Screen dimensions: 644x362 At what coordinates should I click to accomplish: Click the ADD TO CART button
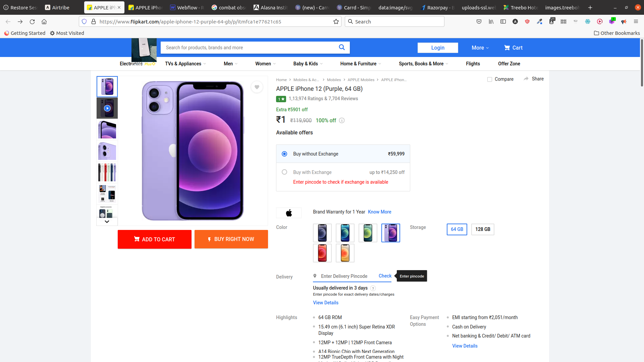tap(154, 239)
